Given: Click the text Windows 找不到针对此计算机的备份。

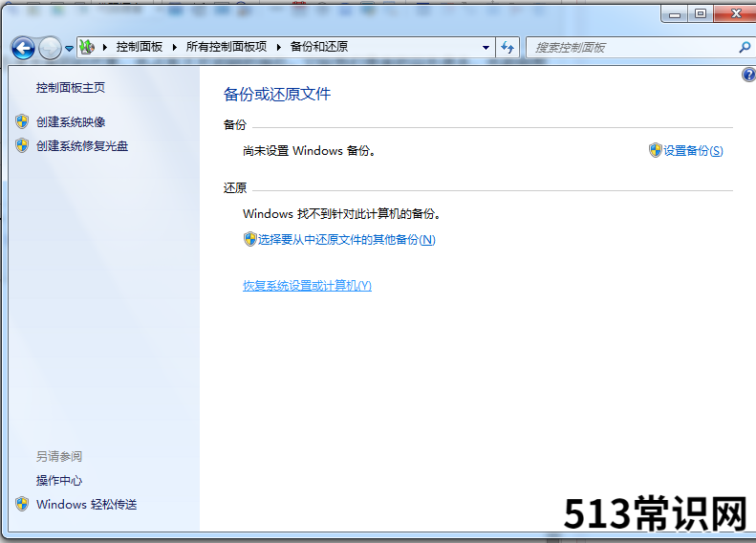Looking at the screenshot, I should (x=342, y=213).
